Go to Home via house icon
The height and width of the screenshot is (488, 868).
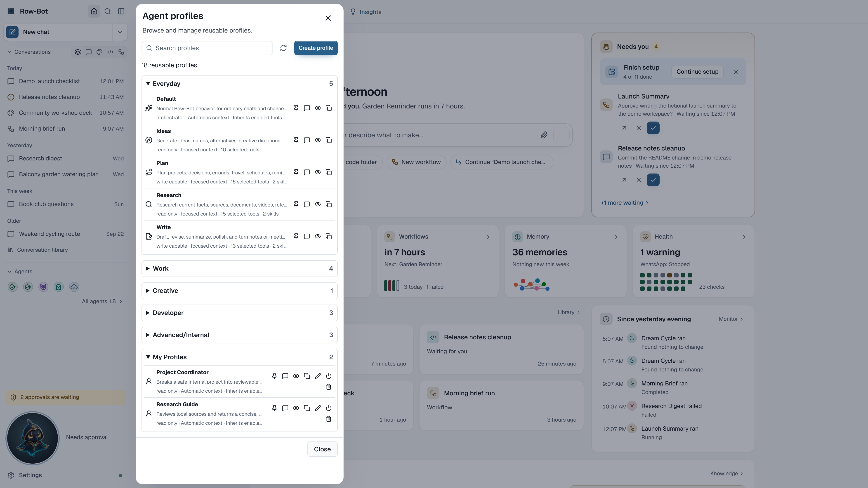click(x=94, y=11)
